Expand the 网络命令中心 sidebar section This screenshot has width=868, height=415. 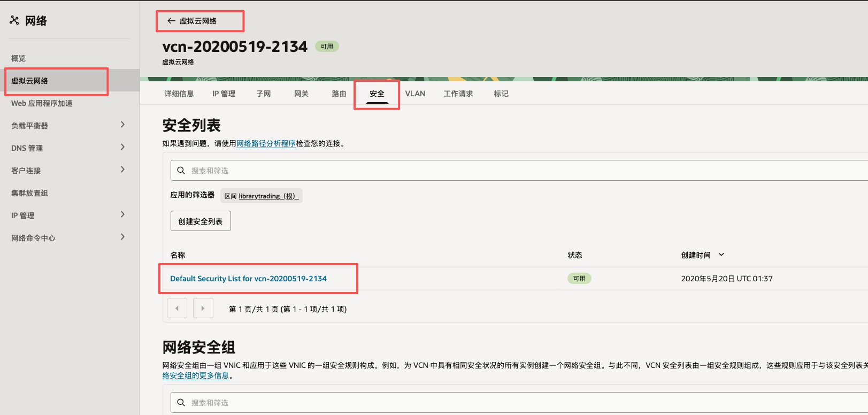click(122, 237)
